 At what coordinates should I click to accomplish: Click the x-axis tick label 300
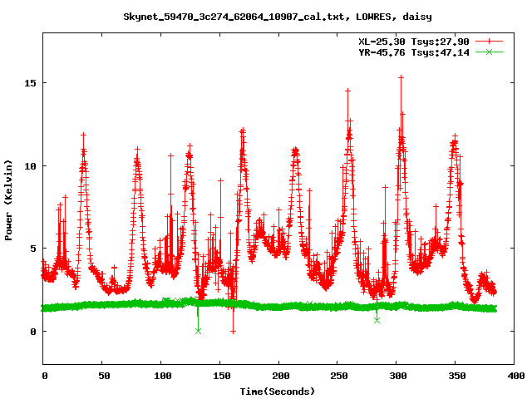click(x=398, y=376)
